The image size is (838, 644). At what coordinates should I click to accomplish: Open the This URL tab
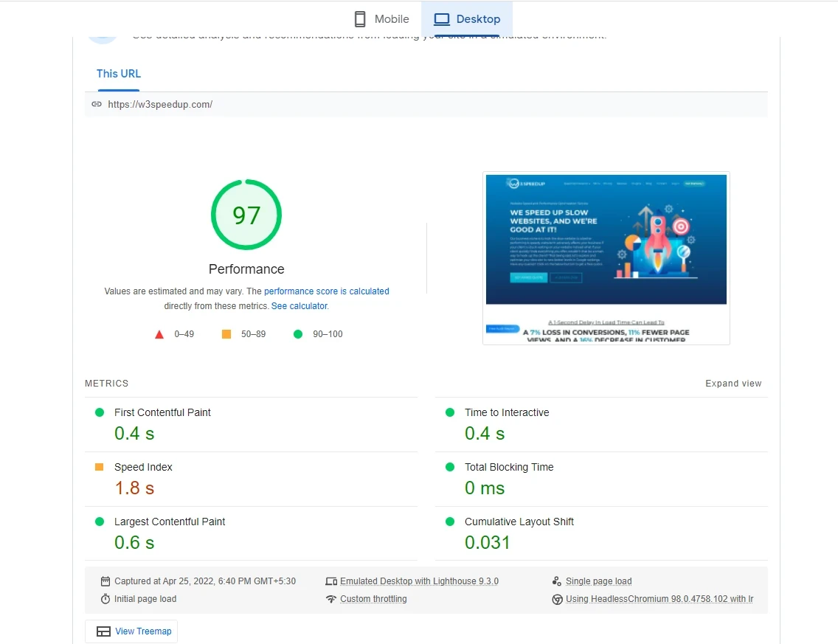click(119, 74)
